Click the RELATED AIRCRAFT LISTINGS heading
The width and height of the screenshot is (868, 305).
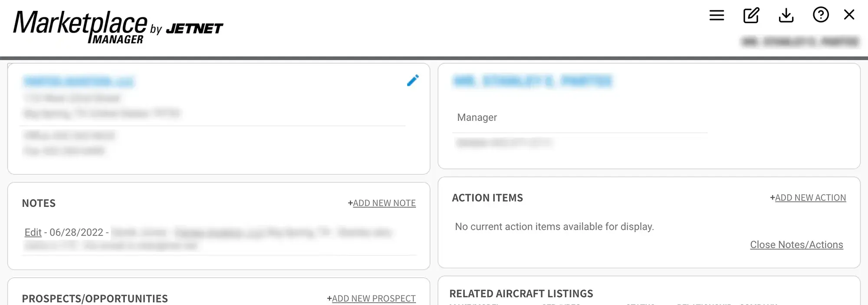[x=521, y=294]
